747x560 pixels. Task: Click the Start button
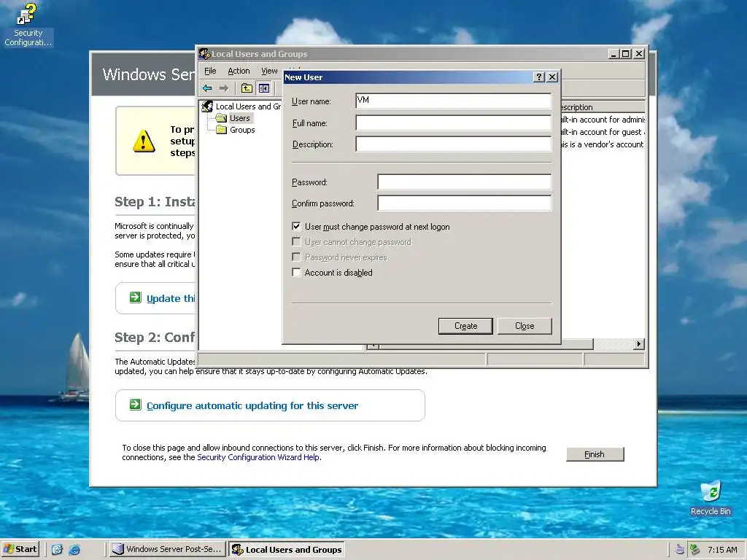[20, 549]
